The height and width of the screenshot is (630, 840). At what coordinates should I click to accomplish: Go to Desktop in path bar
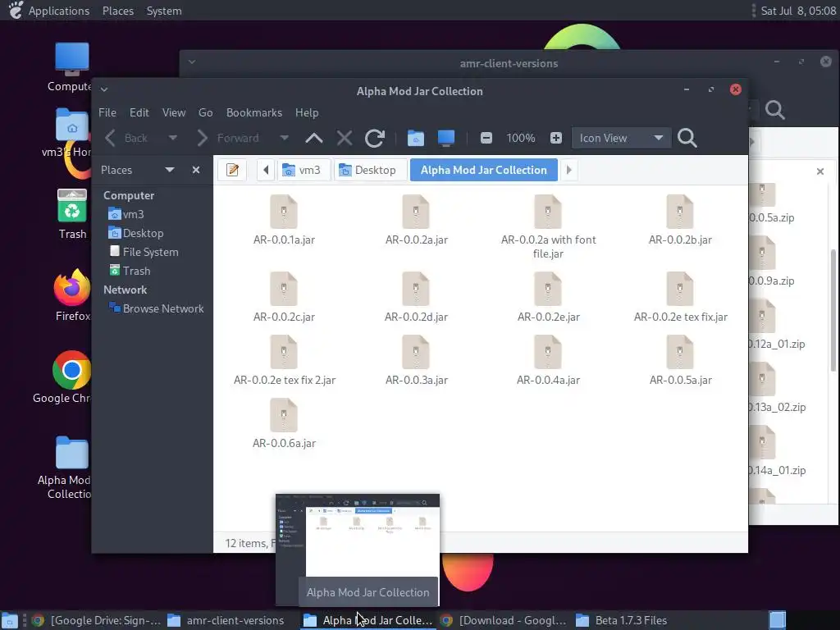(370, 170)
